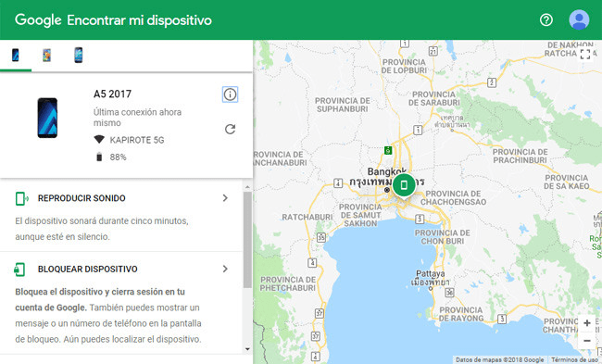Viewport: 602px width, 364px height.
Task: Click the PROVINCIA DE PHETCHABURI map label
Action: pos(288,283)
